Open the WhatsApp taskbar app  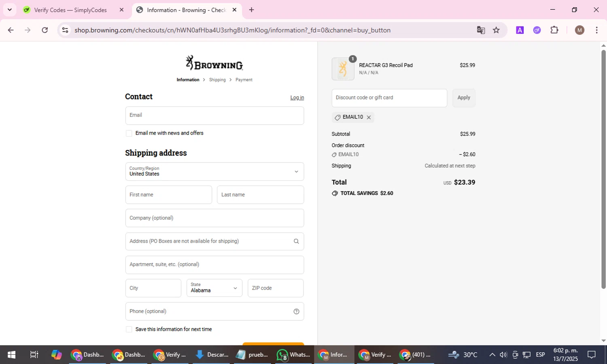tap(293, 355)
